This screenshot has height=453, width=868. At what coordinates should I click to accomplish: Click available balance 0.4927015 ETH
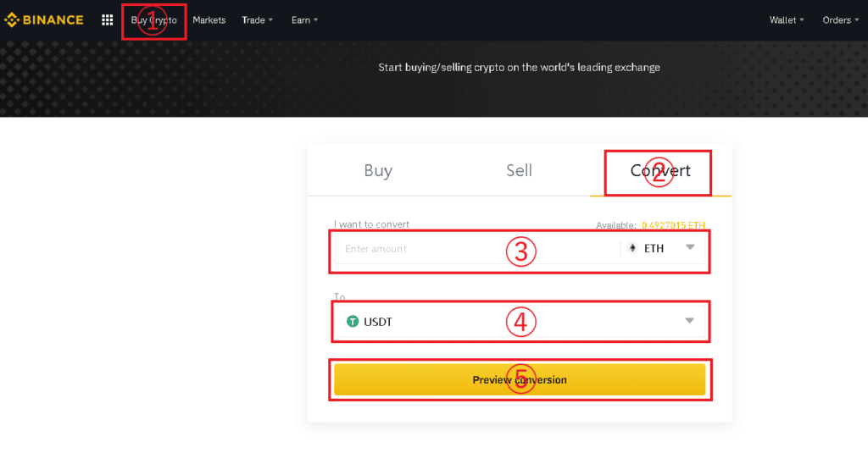coord(673,225)
